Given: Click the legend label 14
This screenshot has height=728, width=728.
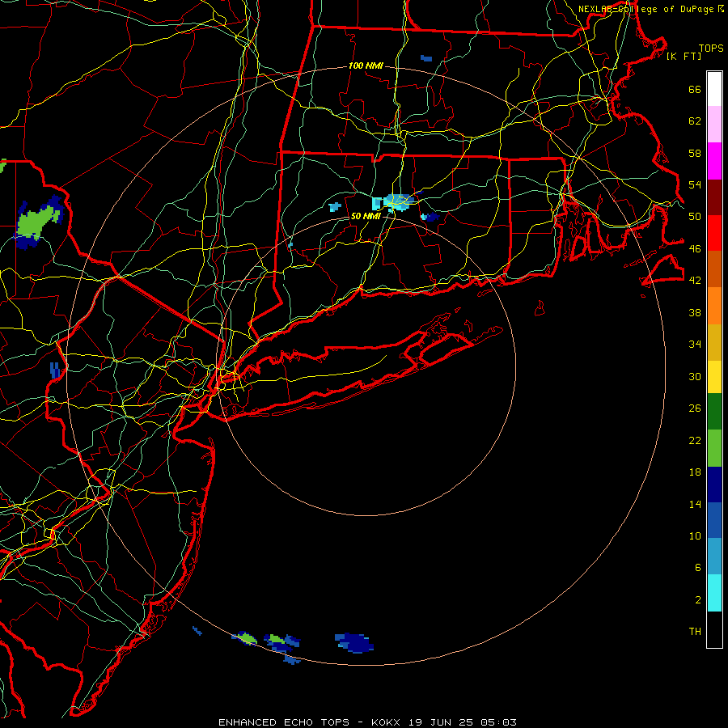Looking at the screenshot, I should coord(695,504).
